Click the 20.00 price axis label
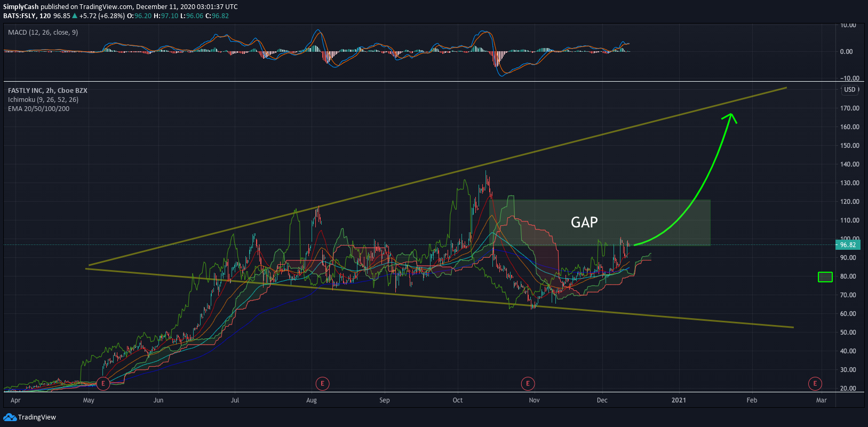The image size is (868, 427). point(848,389)
